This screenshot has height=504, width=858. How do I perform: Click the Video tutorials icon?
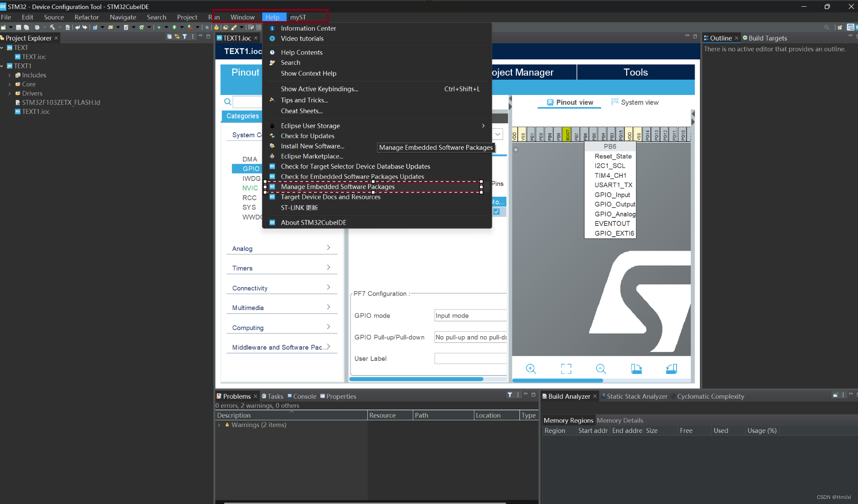click(272, 39)
